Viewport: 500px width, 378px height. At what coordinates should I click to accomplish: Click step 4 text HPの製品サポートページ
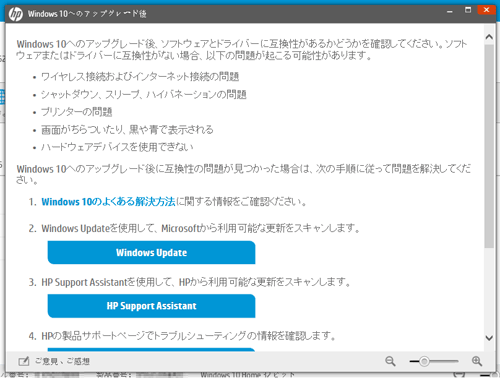(188, 336)
